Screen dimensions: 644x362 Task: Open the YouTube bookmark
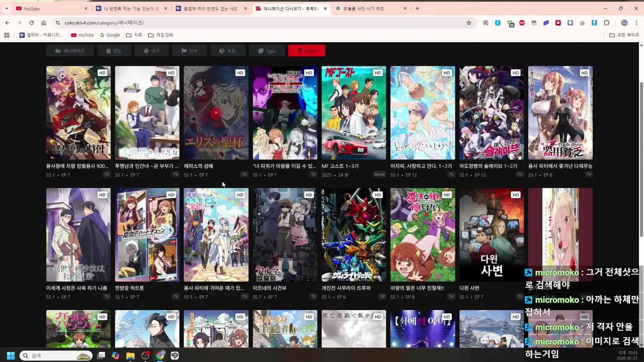click(83, 35)
